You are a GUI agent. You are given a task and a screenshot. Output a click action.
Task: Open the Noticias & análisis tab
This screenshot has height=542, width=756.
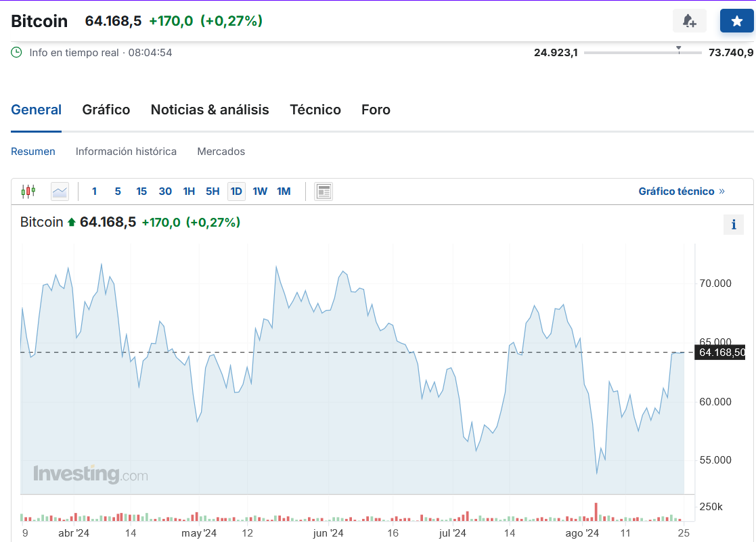click(x=210, y=110)
